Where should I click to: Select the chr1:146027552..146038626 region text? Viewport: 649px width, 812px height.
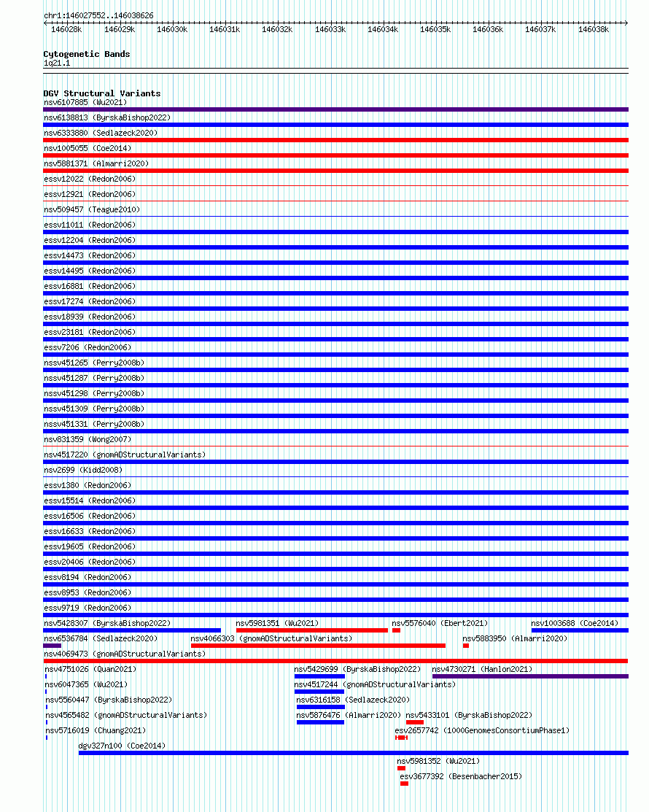tap(99, 15)
